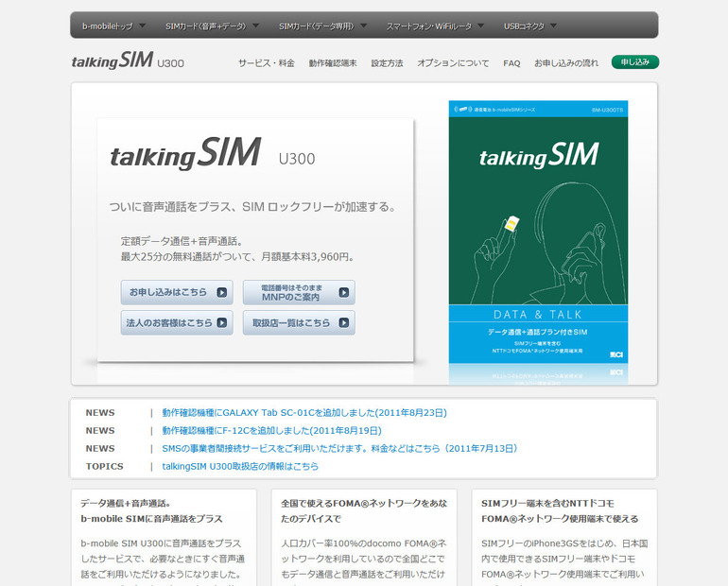Click the MNPのご案内 button
728x586 pixels.
click(x=299, y=292)
